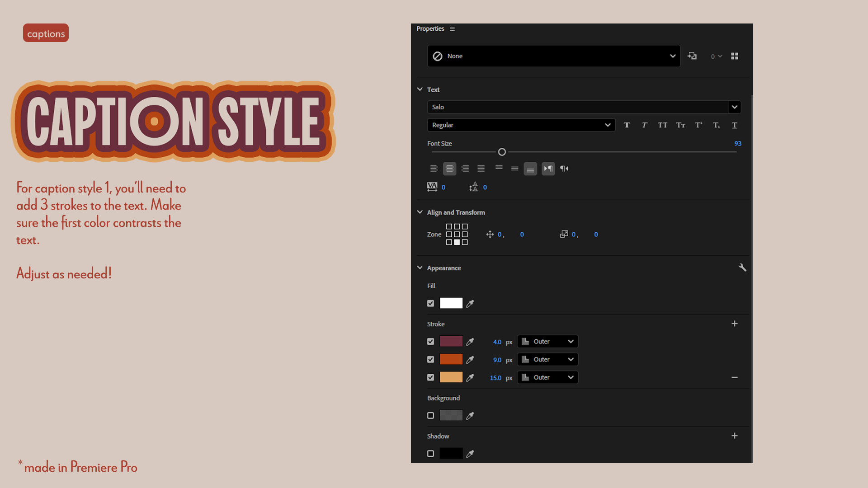868x488 pixels.
Task: Apply Superscript text style
Action: pos(698,125)
